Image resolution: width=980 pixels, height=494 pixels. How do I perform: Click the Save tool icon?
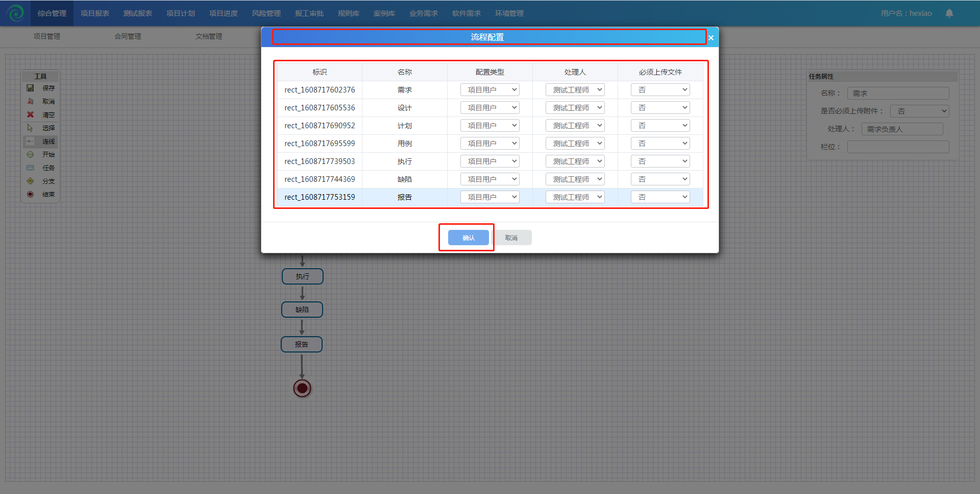(31, 88)
